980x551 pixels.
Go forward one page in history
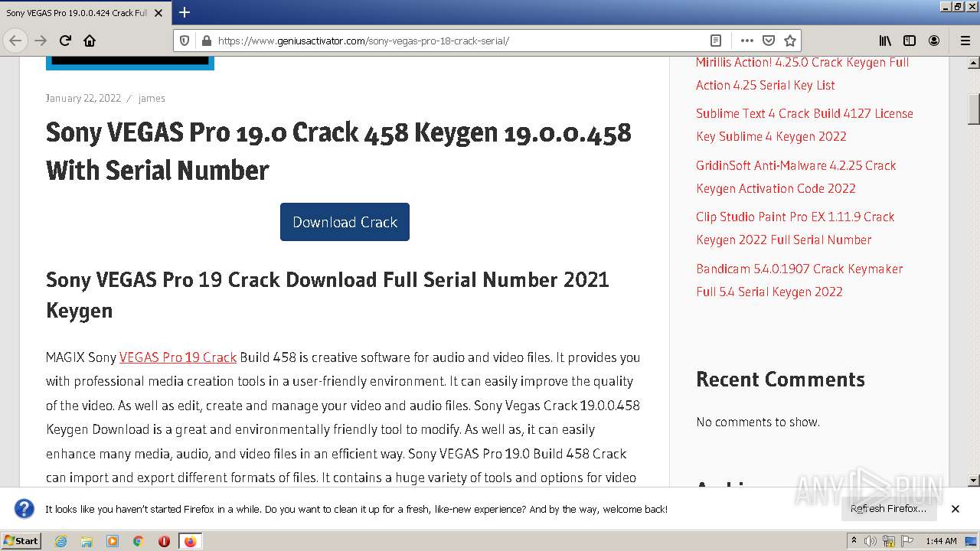click(x=41, y=41)
